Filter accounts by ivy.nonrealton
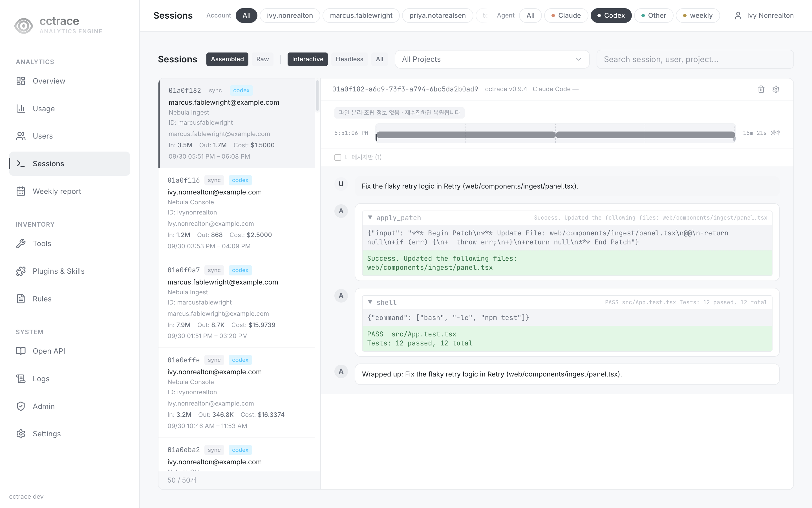Image resolution: width=812 pixels, height=508 pixels. pyautogui.click(x=290, y=16)
